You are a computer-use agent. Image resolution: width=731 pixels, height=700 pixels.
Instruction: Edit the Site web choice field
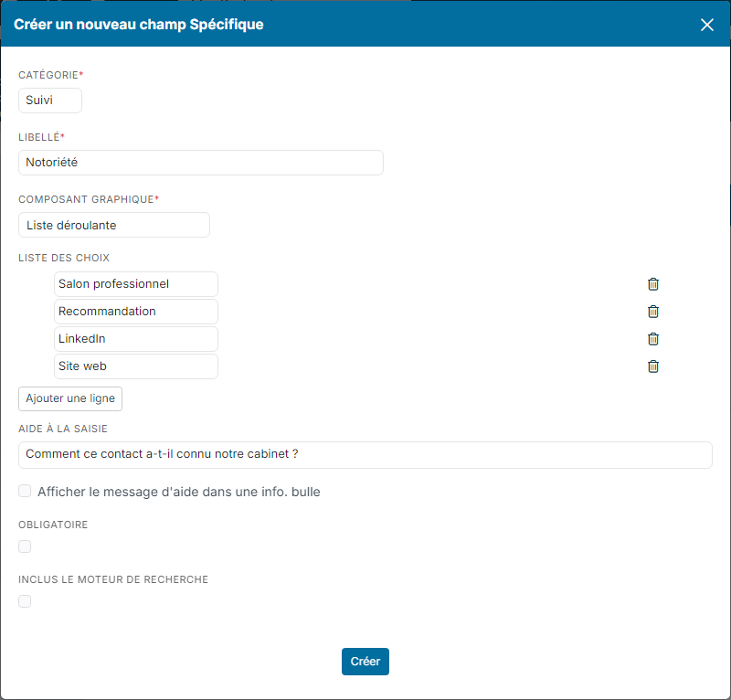136,366
